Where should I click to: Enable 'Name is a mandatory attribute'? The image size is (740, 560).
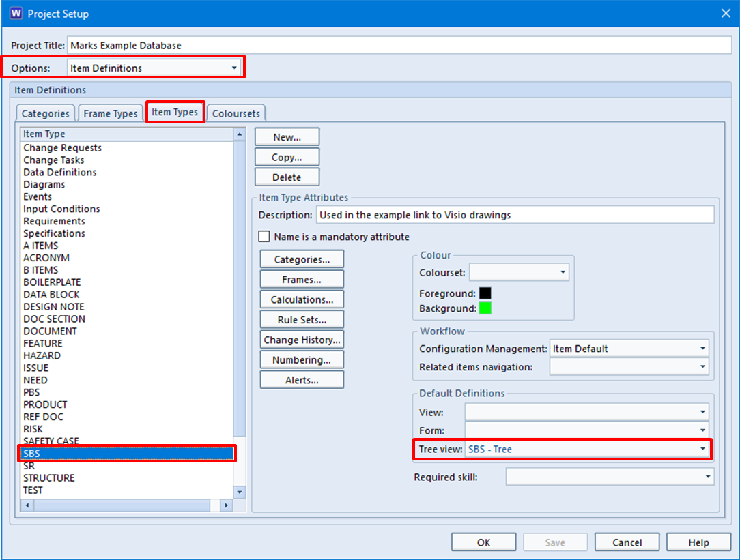pyautogui.click(x=264, y=237)
